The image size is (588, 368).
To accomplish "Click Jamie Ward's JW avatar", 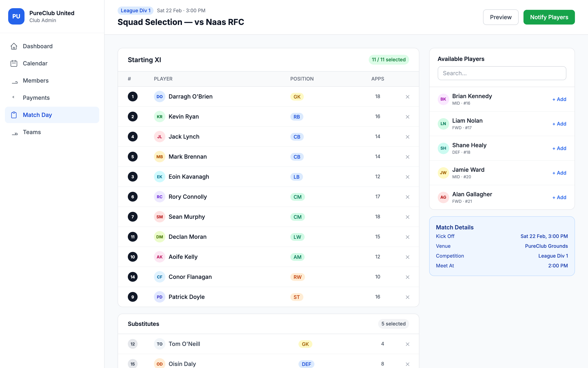I will 443,173.
